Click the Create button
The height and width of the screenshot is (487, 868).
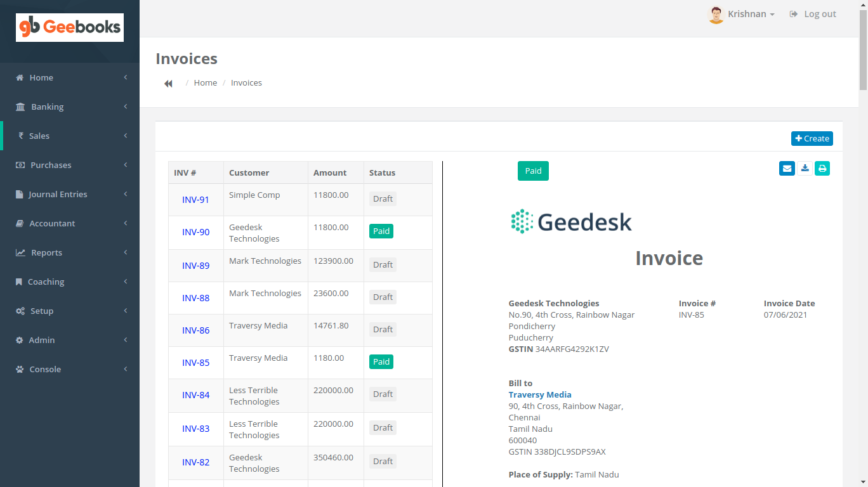click(812, 138)
